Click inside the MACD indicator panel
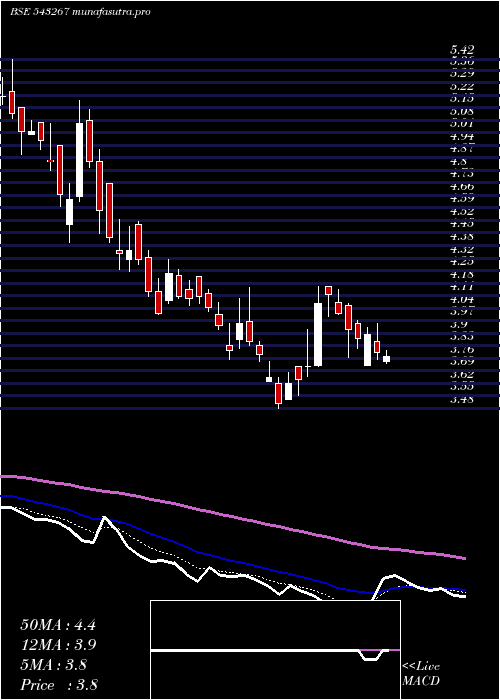Image resolution: width=500 pixels, height=700 pixels. click(275, 650)
